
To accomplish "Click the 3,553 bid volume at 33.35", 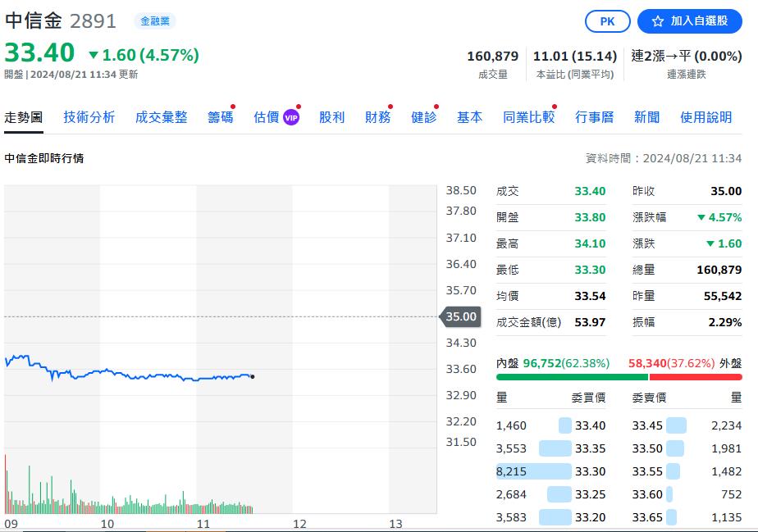I will coord(511,449).
